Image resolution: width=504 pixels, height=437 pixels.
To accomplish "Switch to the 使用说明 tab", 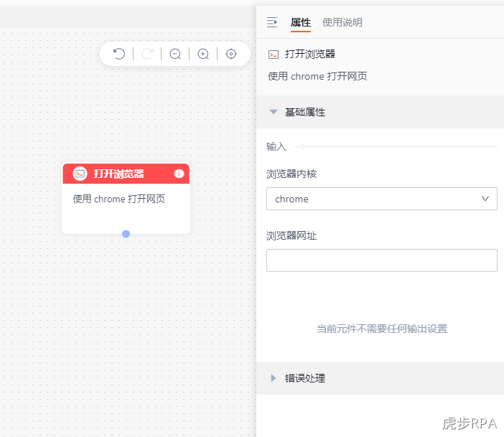I will [342, 22].
